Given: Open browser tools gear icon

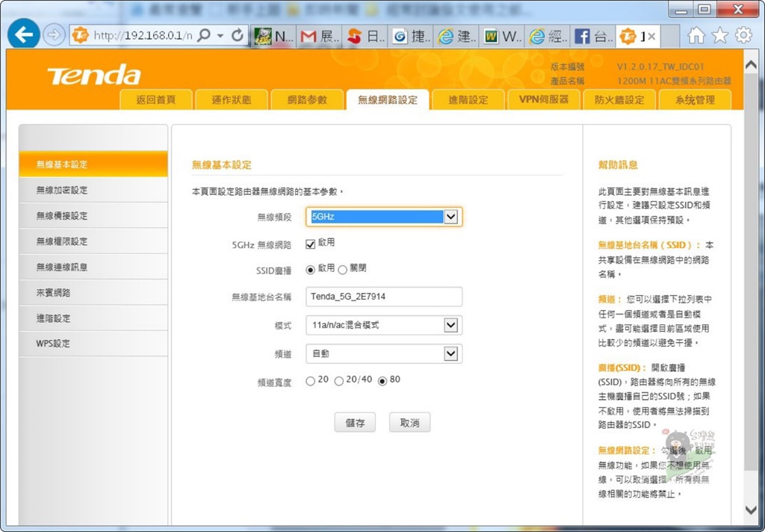Looking at the screenshot, I should (x=743, y=35).
